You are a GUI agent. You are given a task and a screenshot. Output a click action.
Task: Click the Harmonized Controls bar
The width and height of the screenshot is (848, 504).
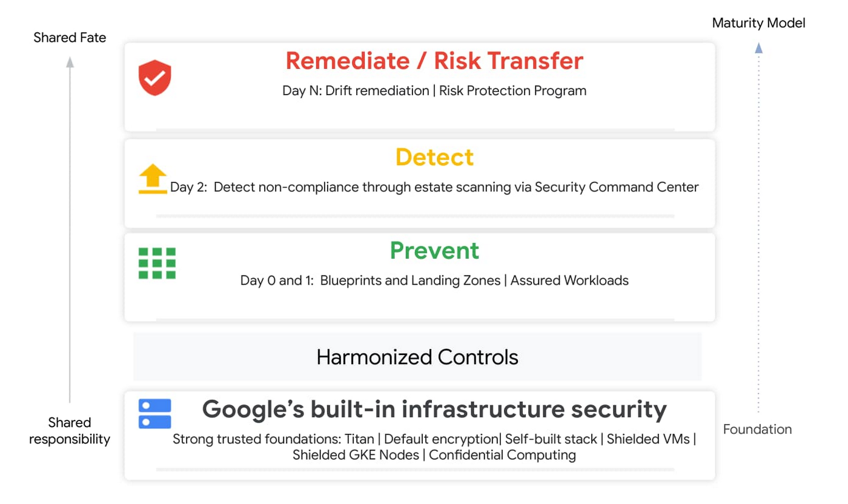point(417,357)
